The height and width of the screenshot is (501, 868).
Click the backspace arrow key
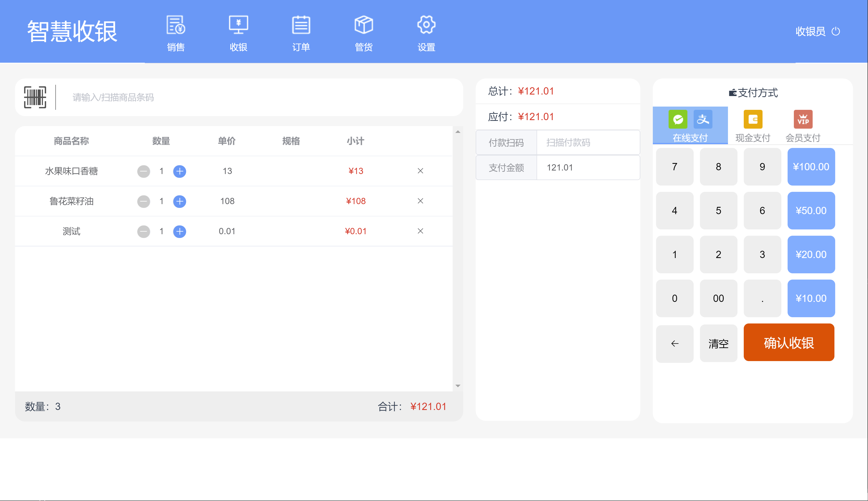pyautogui.click(x=674, y=344)
